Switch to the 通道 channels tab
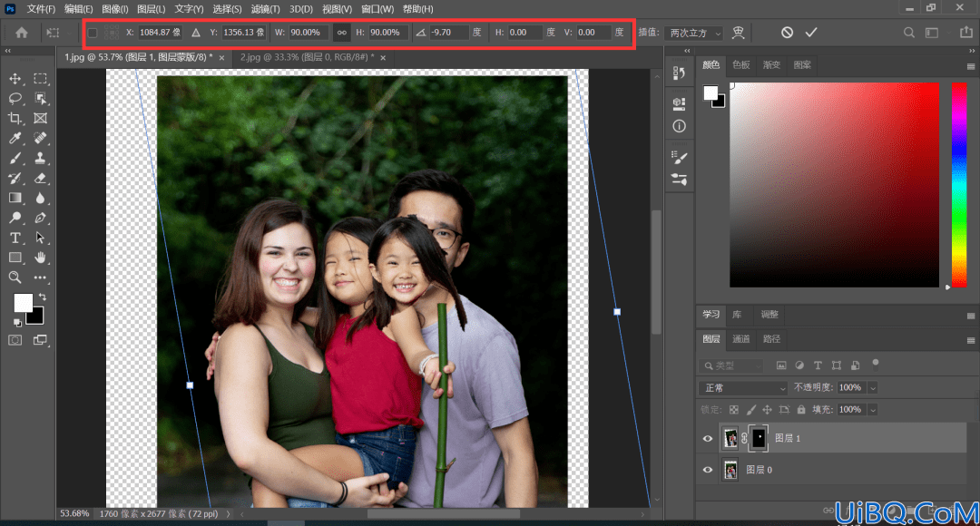 tap(741, 339)
